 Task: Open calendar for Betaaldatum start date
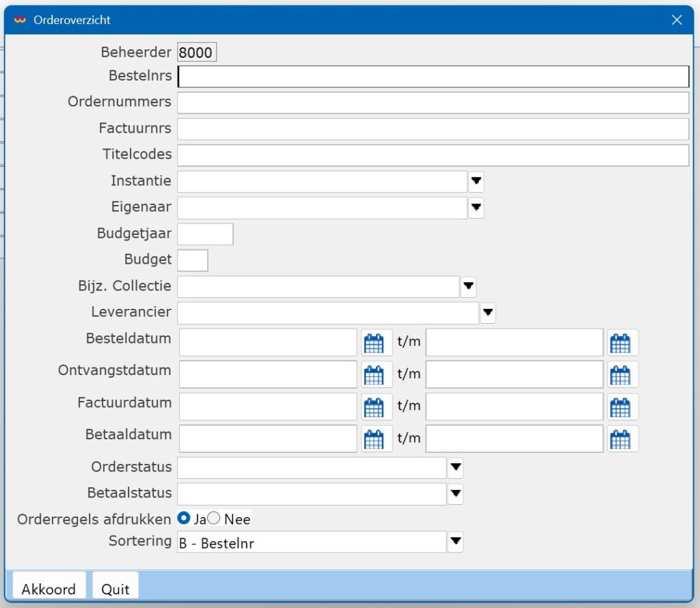pyautogui.click(x=374, y=439)
